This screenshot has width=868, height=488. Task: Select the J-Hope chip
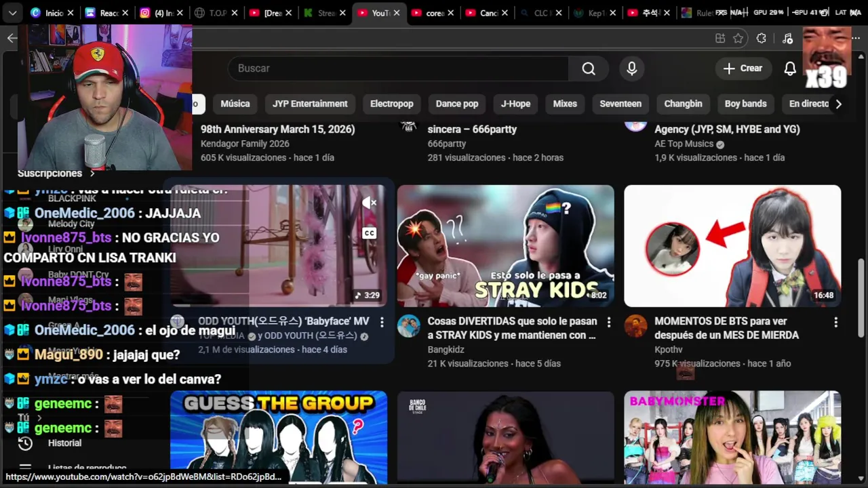click(x=515, y=104)
